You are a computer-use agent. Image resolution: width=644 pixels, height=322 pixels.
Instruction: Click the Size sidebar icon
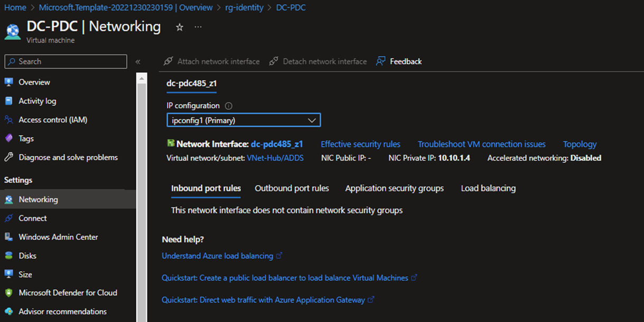click(x=8, y=274)
